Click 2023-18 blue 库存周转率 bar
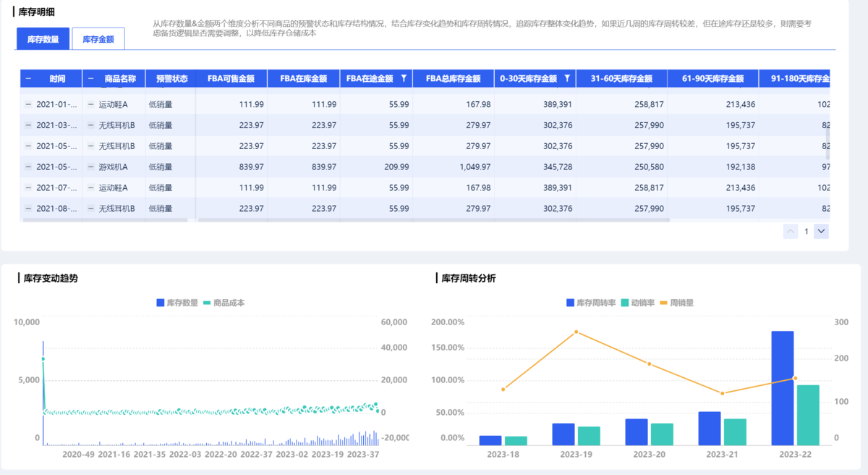Image resolution: width=868 pixels, height=475 pixels. [x=490, y=440]
